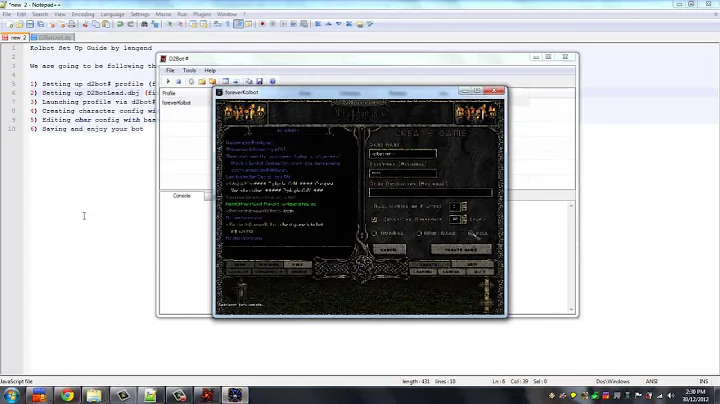This screenshot has height=404, width=720.
Task: Toggle the Character Difference checkbox
Action: pos(374,219)
